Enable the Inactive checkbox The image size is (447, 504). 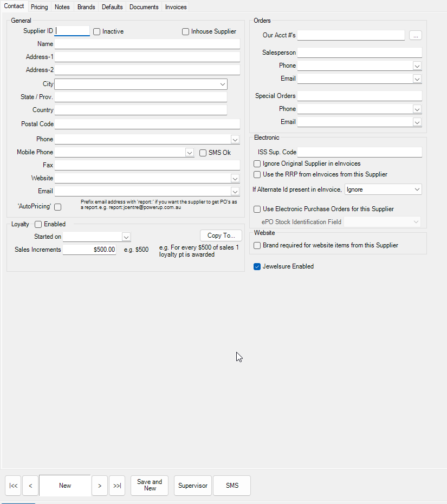pyautogui.click(x=96, y=31)
